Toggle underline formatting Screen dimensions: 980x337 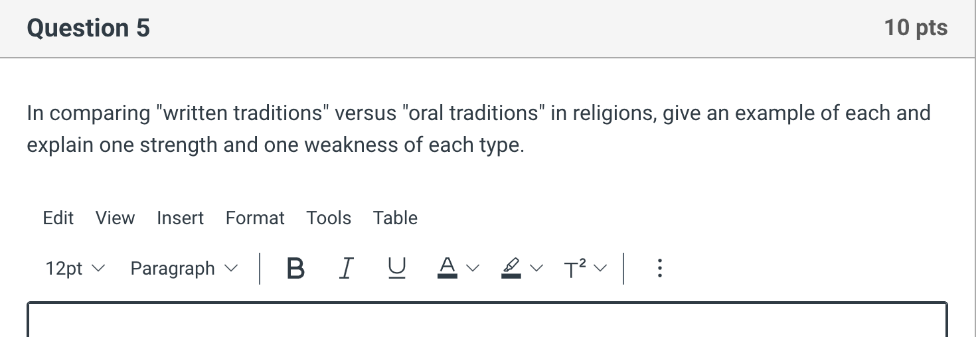coord(396,269)
